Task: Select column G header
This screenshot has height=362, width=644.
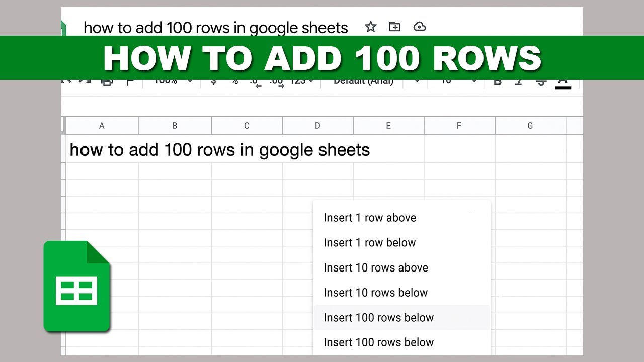Action: pyautogui.click(x=530, y=126)
